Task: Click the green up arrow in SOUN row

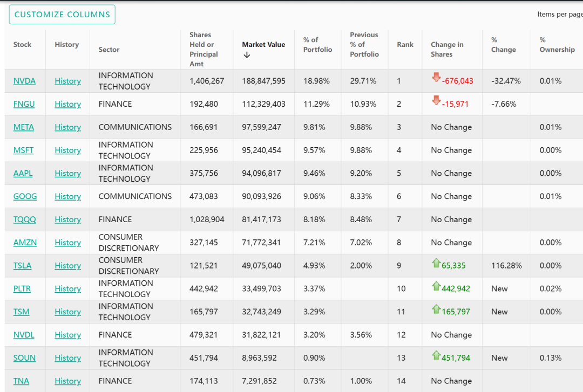Action: (x=436, y=355)
